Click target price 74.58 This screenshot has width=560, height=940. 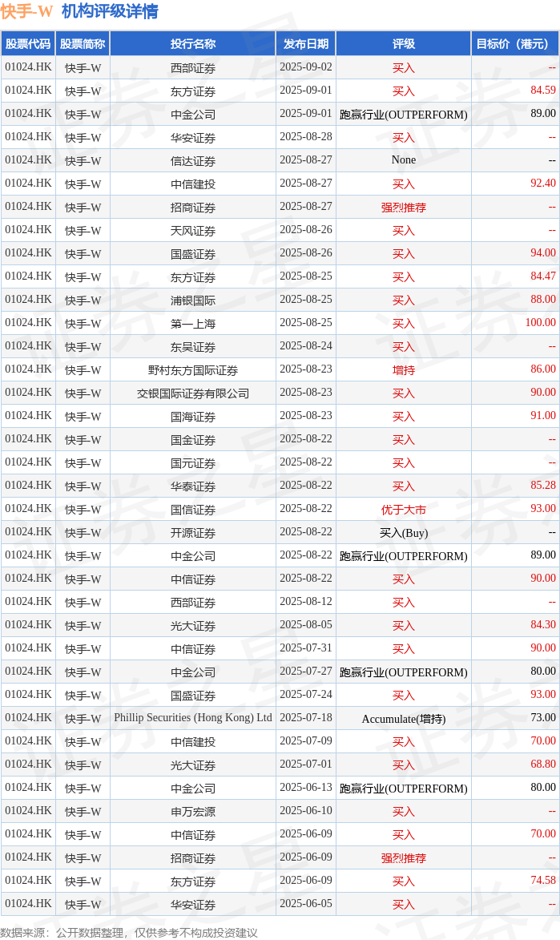(543, 880)
